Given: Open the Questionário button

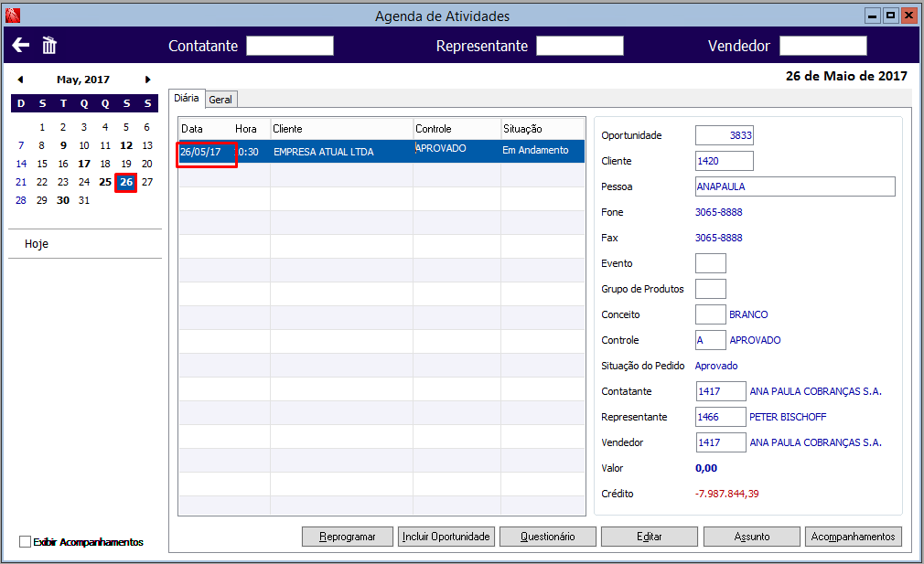Looking at the screenshot, I should click(547, 537).
